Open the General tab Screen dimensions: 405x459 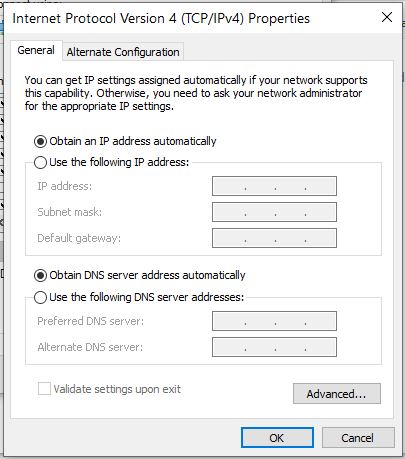[36, 50]
